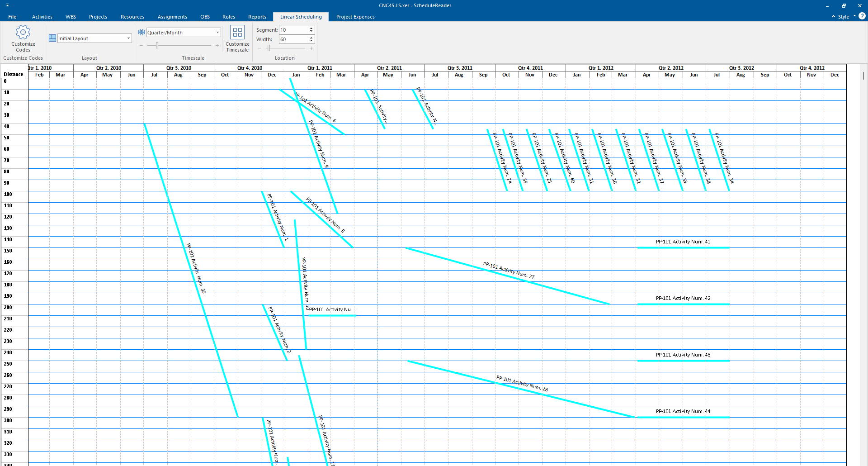Screen dimensions: 868x466
Task: Open the Project Expenses tab
Action: coord(355,17)
